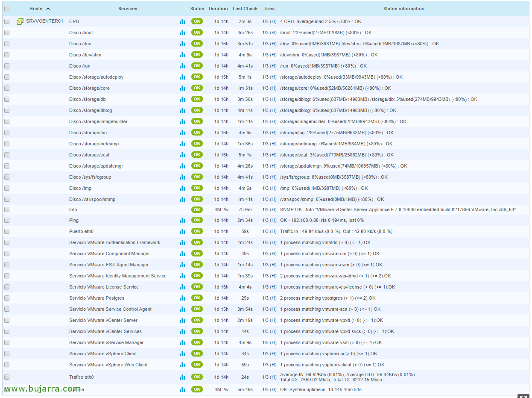Open the graph icon for Disco /storage/netdump

click(x=182, y=143)
